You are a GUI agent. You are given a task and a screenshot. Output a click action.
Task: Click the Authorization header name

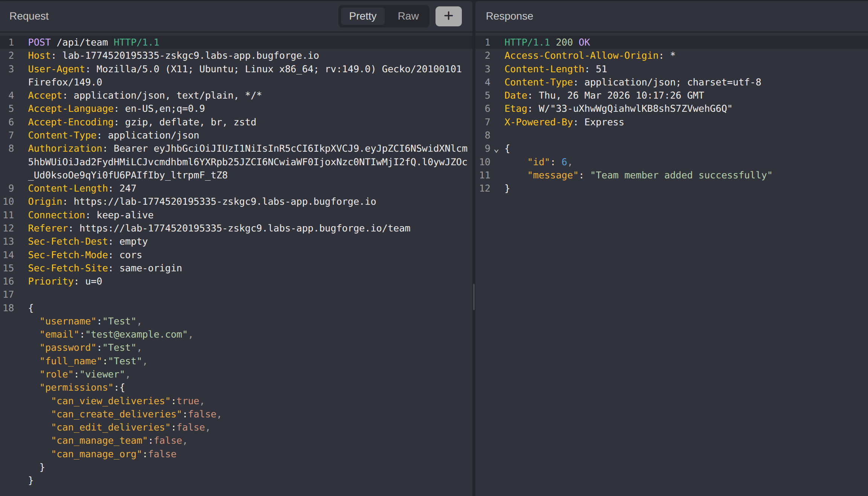click(x=65, y=149)
